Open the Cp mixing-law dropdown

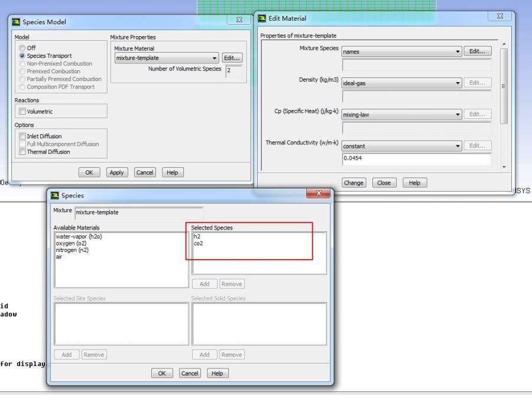pyautogui.click(x=402, y=115)
